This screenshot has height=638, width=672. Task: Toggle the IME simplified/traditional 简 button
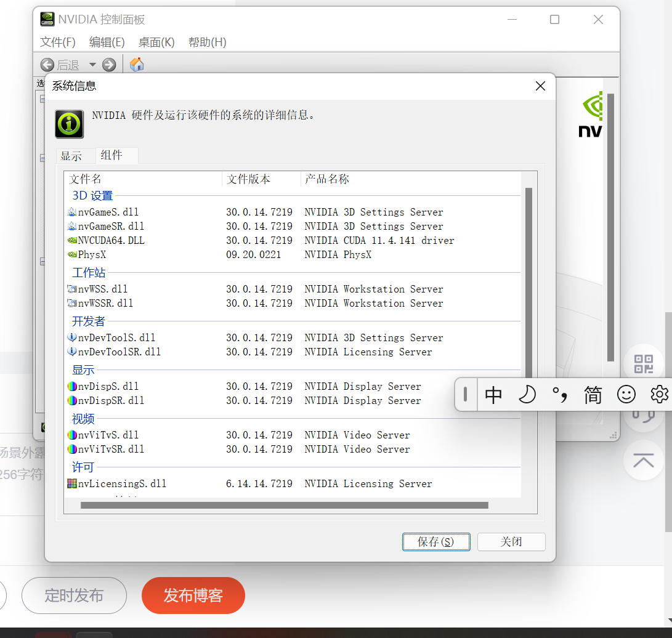click(x=593, y=394)
